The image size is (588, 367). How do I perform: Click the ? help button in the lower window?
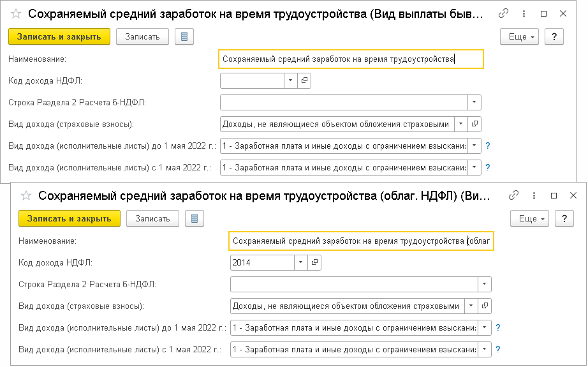(x=564, y=218)
